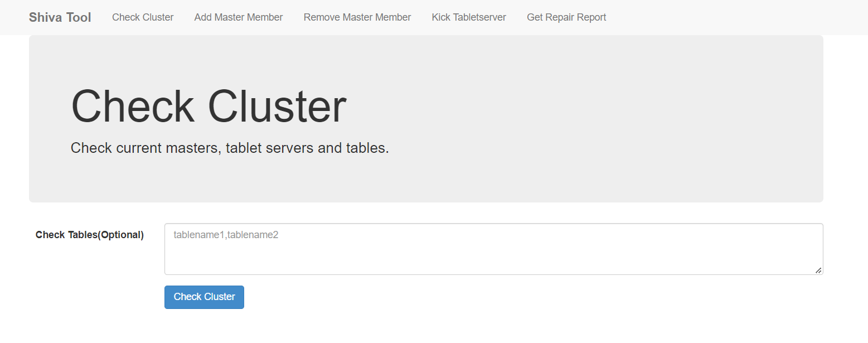Open the Get Repair Report page
This screenshot has width=868, height=343.
[x=566, y=17]
